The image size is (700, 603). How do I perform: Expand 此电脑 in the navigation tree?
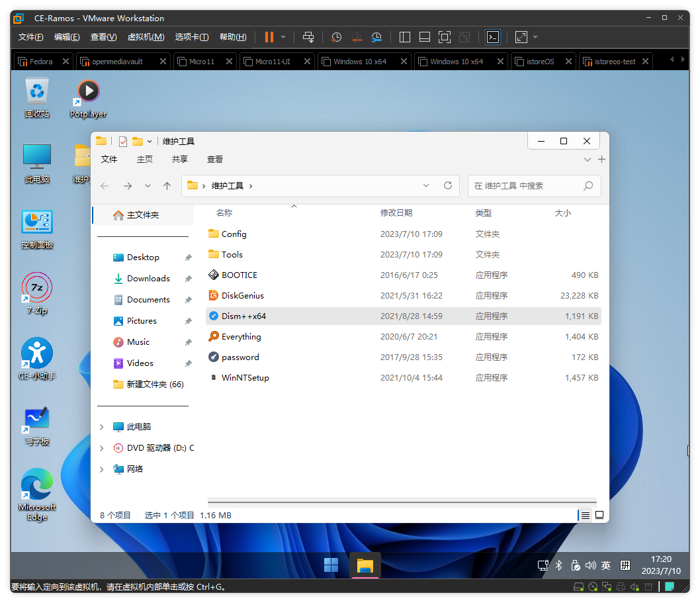pyautogui.click(x=102, y=427)
